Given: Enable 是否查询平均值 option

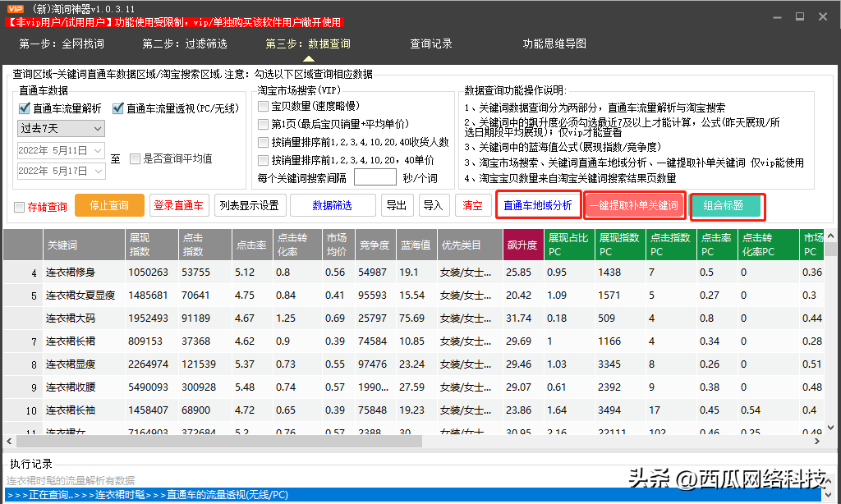Looking at the screenshot, I should (134, 159).
